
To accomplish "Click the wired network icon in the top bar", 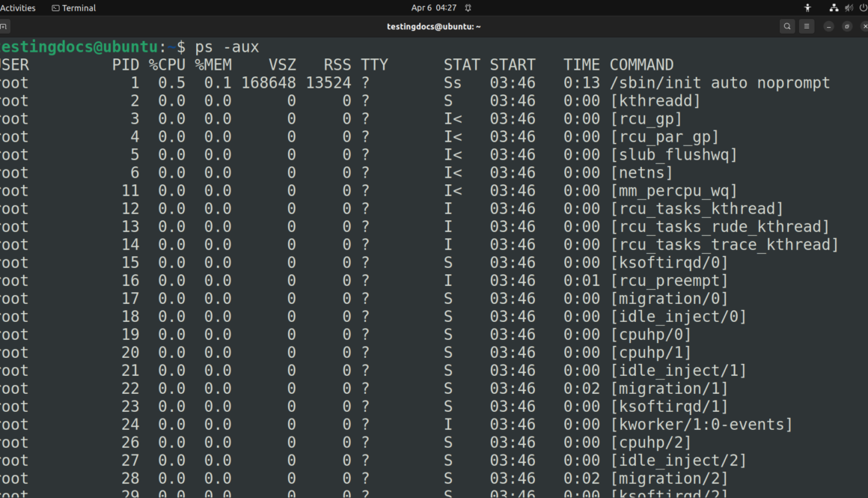I will click(833, 7).
